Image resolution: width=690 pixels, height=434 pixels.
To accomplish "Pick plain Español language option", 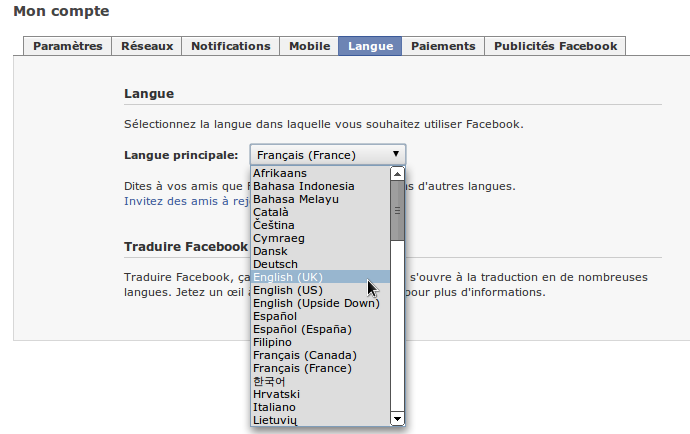I will [320, 316].
